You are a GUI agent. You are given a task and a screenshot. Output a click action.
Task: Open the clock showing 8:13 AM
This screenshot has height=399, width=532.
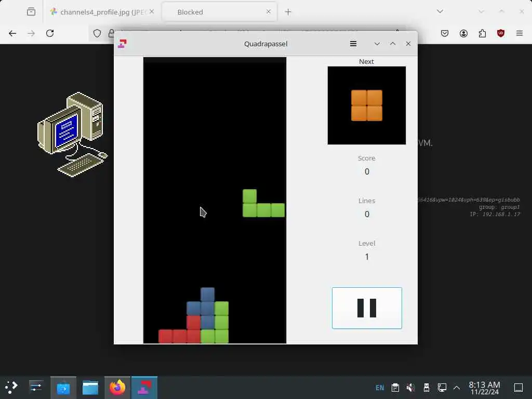tap(485, 388)
